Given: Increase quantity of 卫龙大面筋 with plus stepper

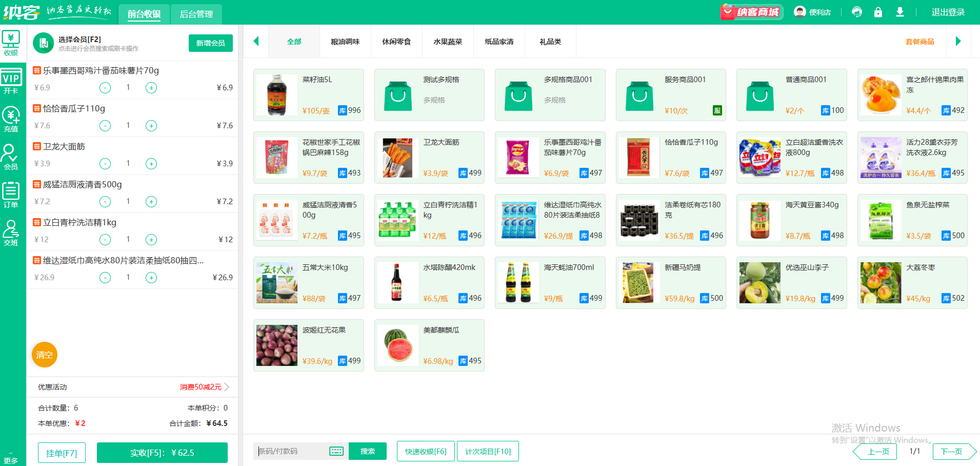Looking at the screenshot, I should pos(151,163).
